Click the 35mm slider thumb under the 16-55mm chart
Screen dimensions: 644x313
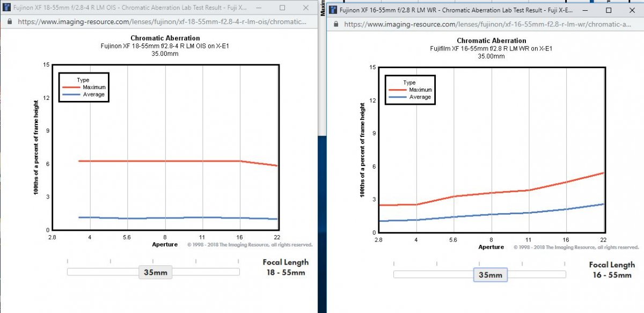[x=490, y=275]
